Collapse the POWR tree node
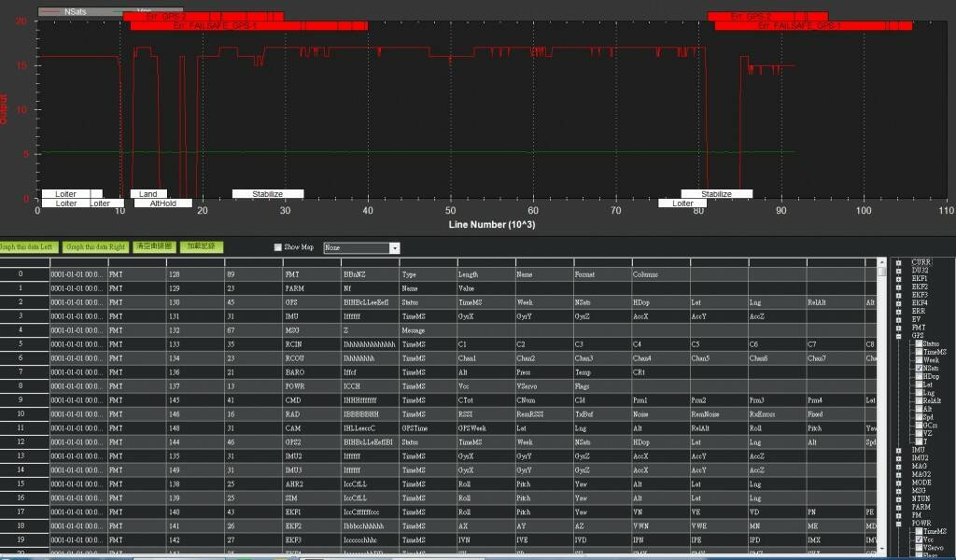 click(x=899, y=524)
